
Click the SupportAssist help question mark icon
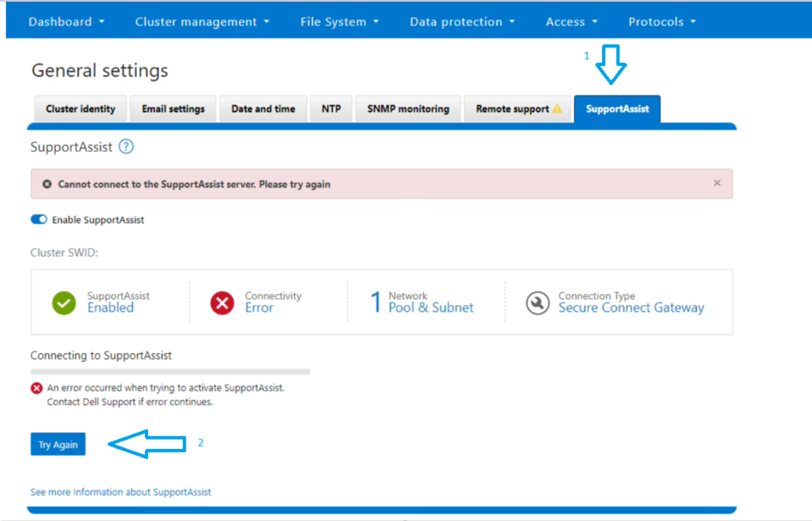(126, 146)
